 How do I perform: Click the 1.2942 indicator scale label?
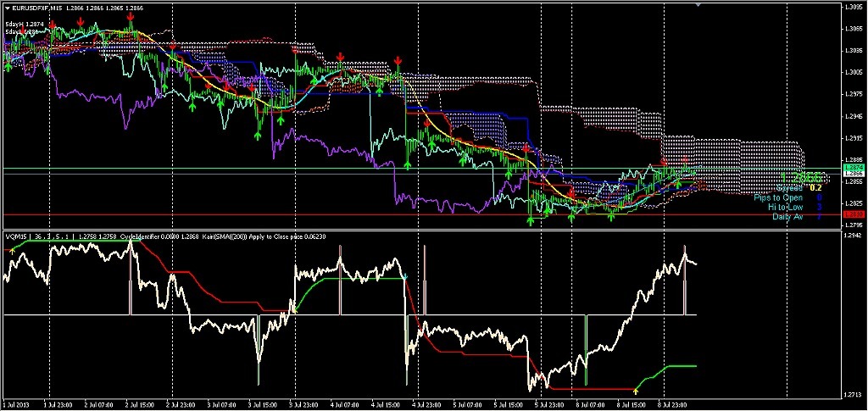tap(853, 236)
